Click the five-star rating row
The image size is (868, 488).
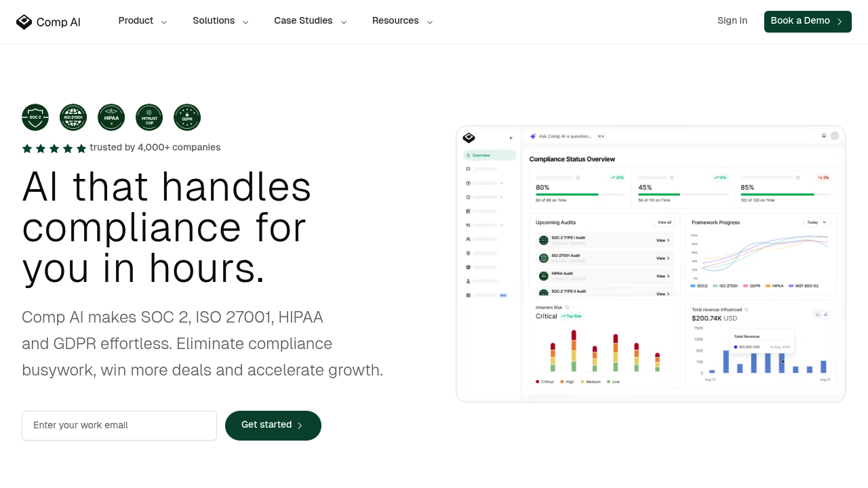point(54,148)
